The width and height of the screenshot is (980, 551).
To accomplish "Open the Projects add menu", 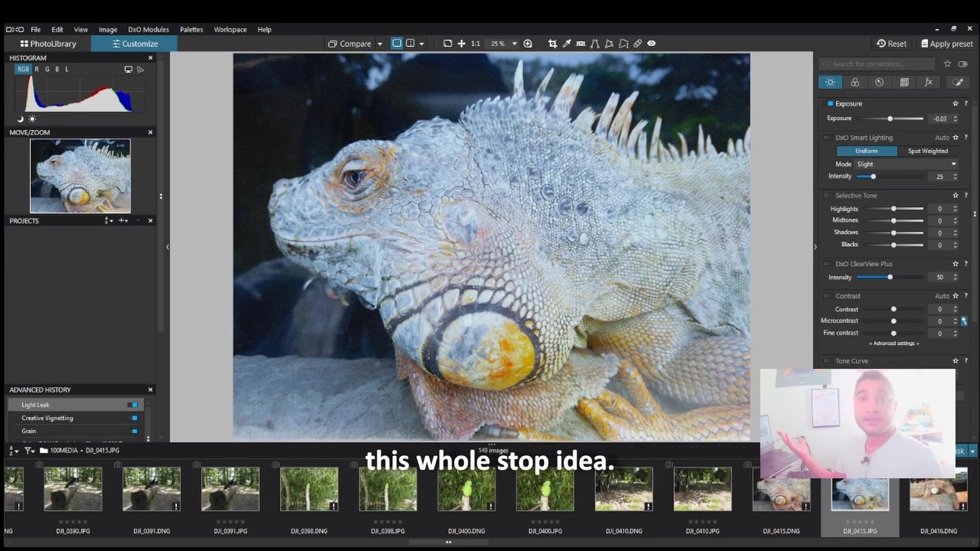I will [x=123, y=220].
